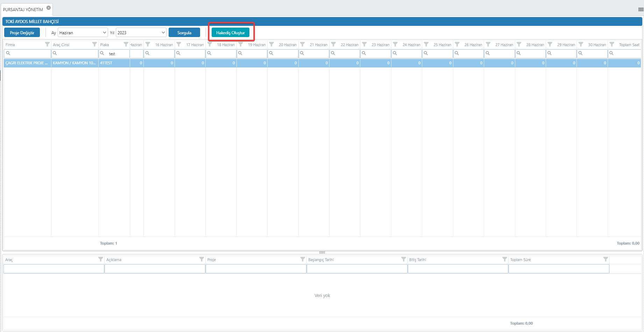Expand the Yıl year dropdown
This screenshot has width=644, height=332.
[141, 33]
